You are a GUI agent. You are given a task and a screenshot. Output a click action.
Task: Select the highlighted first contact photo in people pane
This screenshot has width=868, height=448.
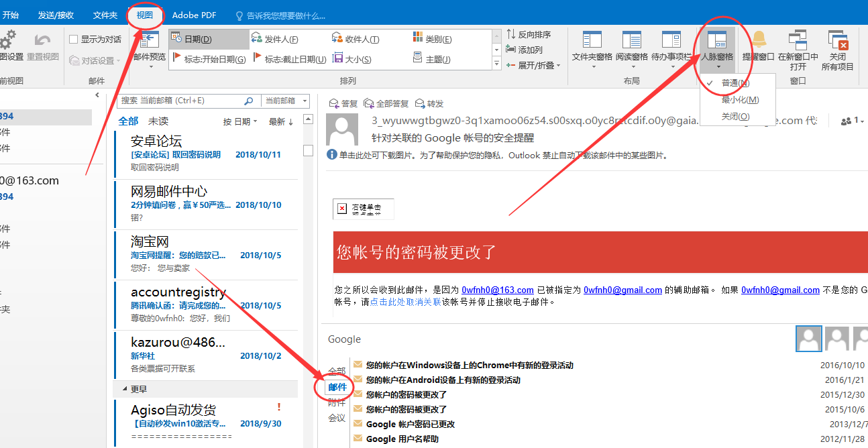(x=808, y=339)
